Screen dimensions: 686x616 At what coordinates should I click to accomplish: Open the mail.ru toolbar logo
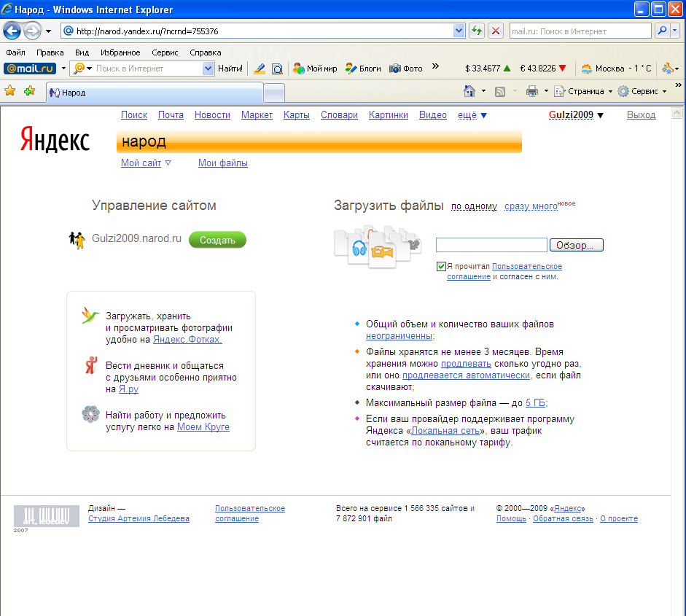30,69
